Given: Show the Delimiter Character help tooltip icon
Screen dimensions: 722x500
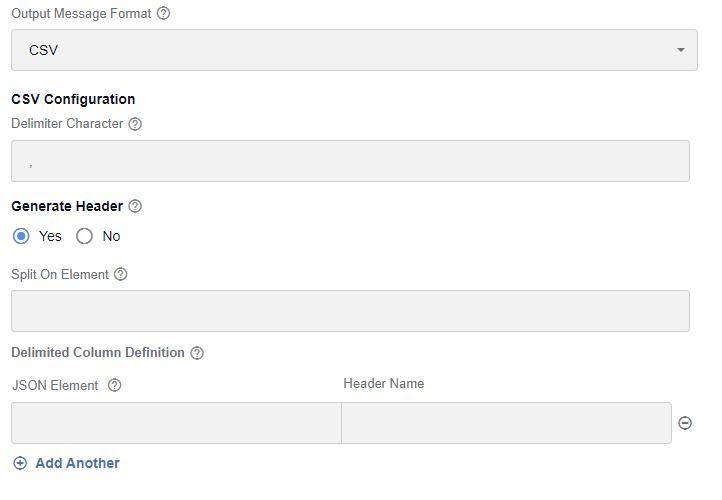Looking at the screenshot, I should 135,124.
